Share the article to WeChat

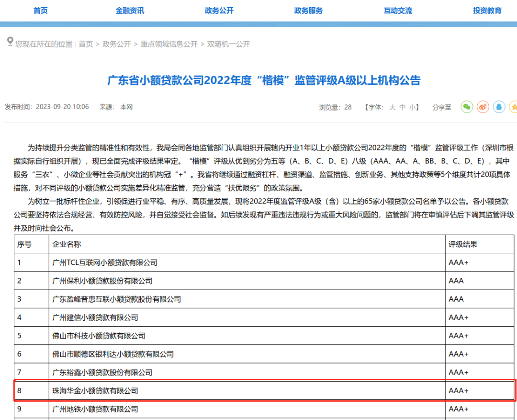(467, 107)
